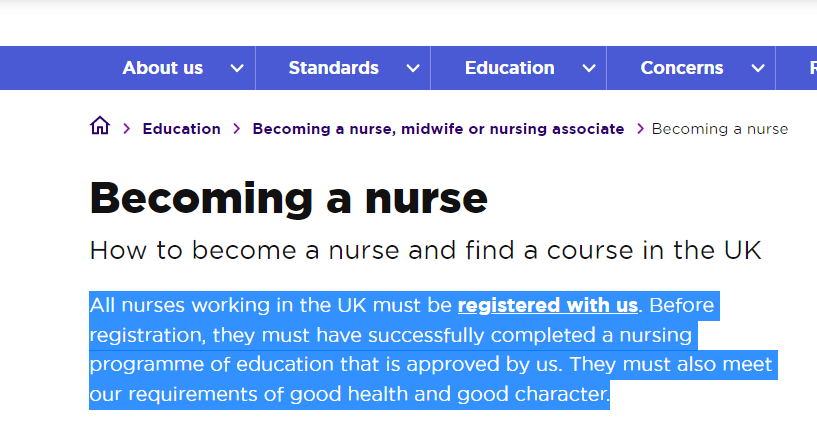The height and width of the screenshot is (434, 817).
Task: Expand the Concerns dropdown chevron
Action: click(x=758, y=68)
